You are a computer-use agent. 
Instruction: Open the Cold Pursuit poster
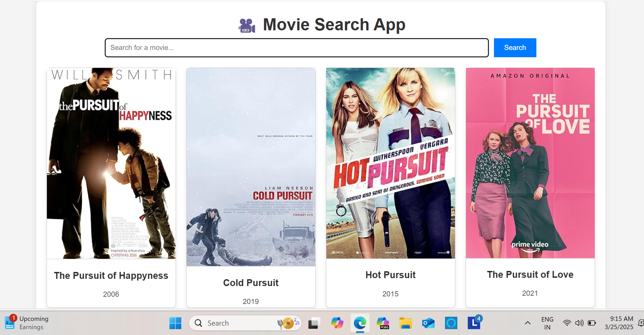[251, 167]
